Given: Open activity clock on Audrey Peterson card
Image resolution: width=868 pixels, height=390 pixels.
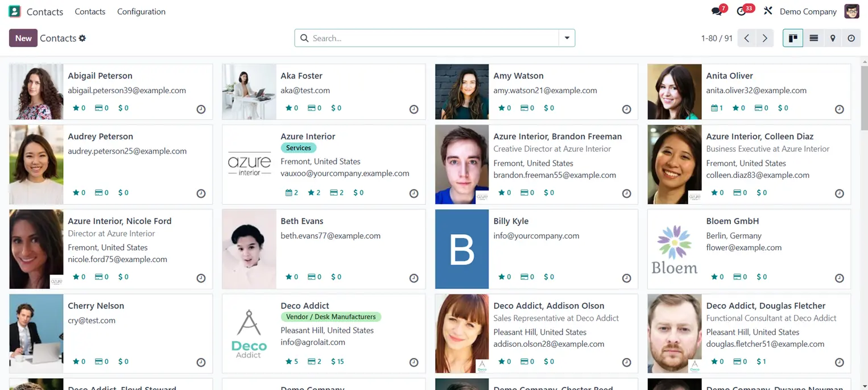Looking at the screenshot, I should pyautogui.click(x=201, y=194).
